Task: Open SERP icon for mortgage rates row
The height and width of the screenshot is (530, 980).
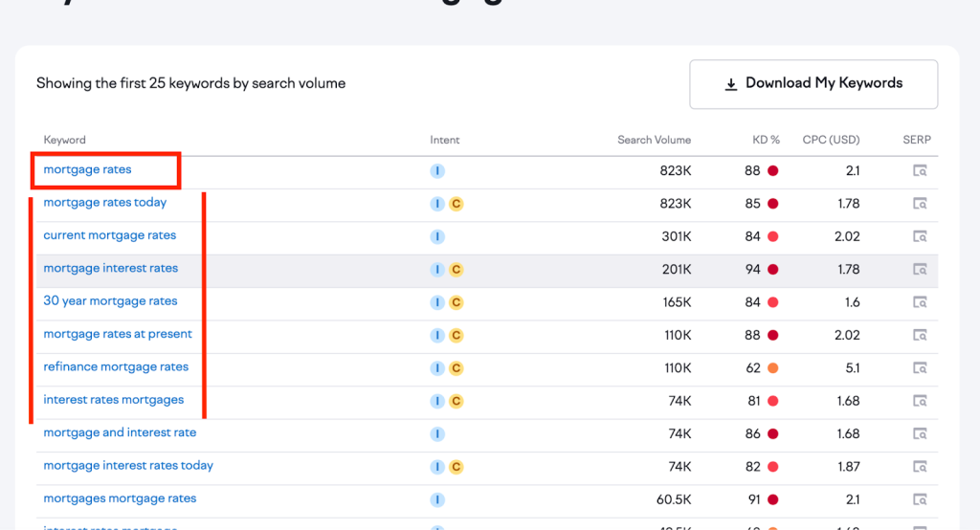Action: tap(920, 171)
